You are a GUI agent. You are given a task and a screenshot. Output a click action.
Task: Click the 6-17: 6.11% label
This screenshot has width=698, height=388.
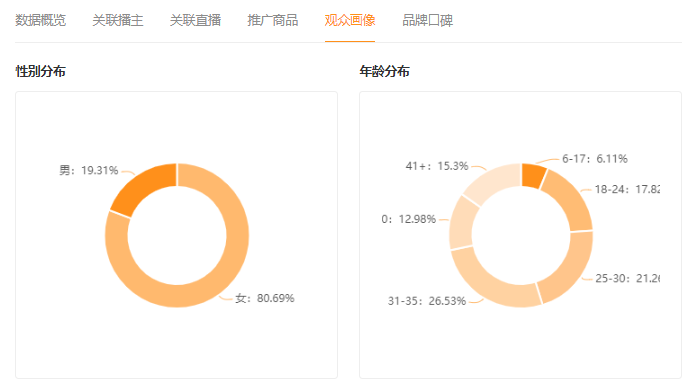pos(595,159)
